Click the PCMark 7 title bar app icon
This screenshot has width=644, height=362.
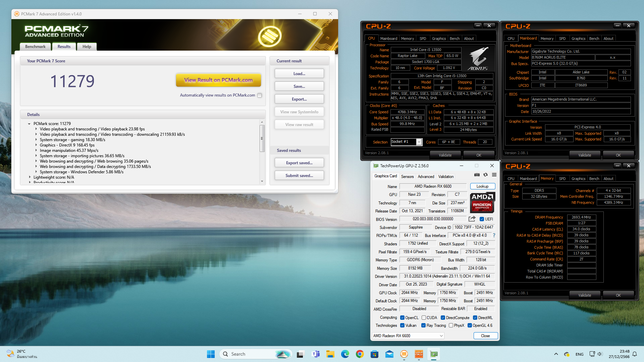pyautogui.click(x=17, y=14)
